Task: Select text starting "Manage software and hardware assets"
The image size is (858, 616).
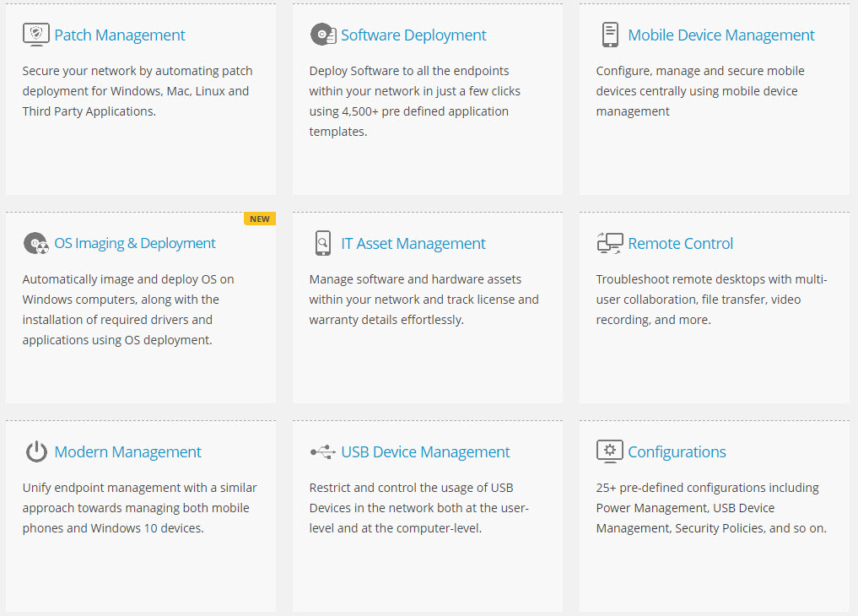Action: (x=424, y=300)
